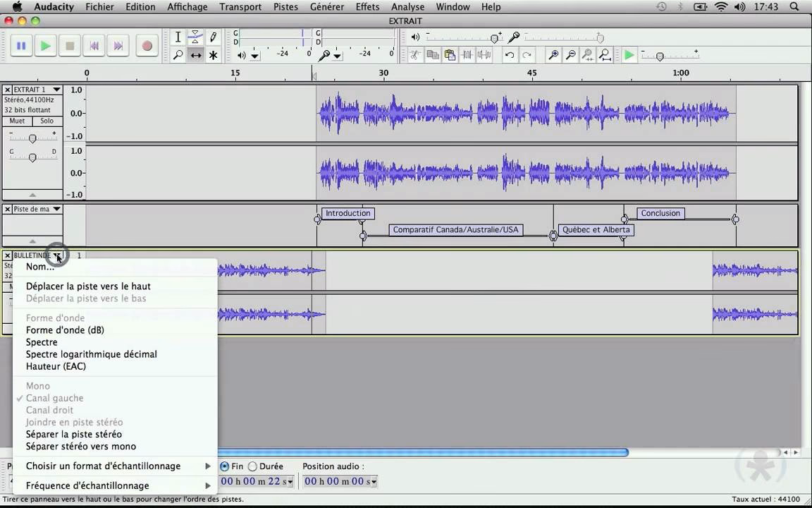Click the Paste icon in the edit toolbar
Viewport: 812px width, 508px height.
click(x=450, y=54)
